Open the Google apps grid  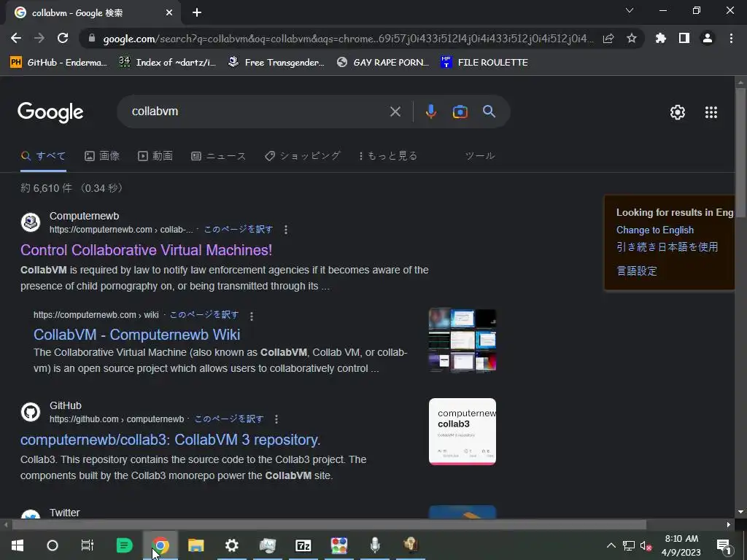(x=711, y=112)
